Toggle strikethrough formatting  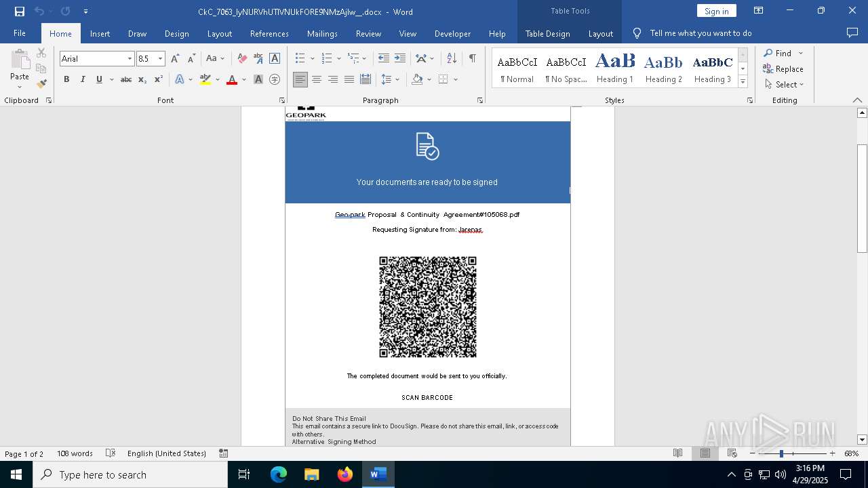point(126,79)
